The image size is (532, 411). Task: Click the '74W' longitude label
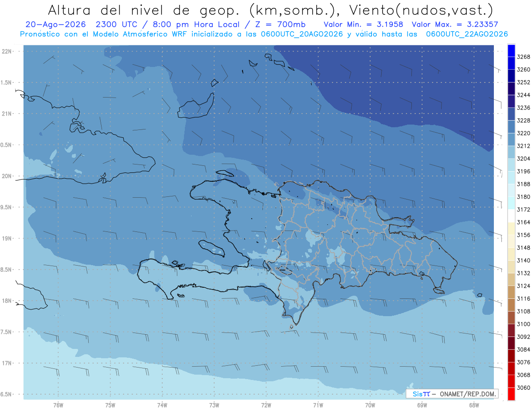162,405
